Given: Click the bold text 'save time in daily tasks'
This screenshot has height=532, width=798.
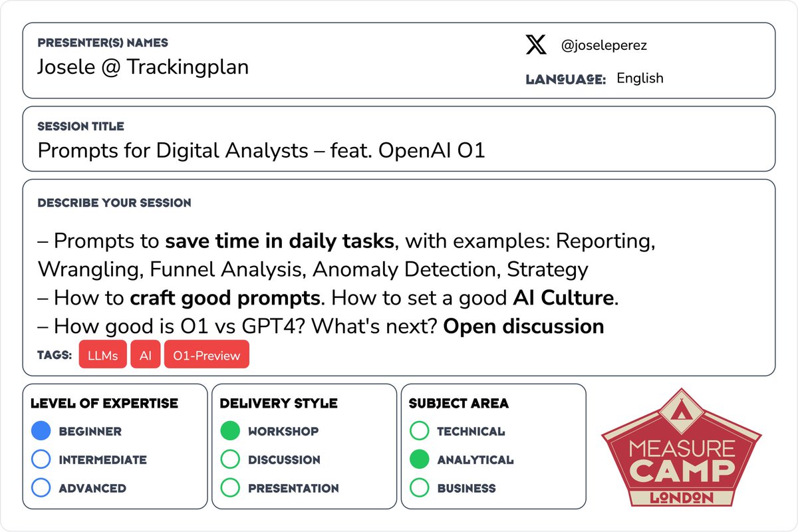Looking at the screenshot, I should click(x=279, y=241).
